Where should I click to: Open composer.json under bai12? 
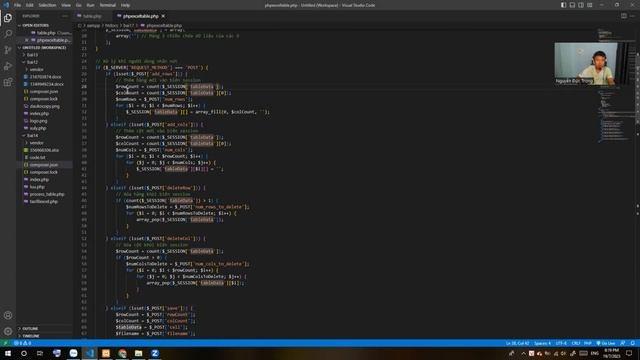(44, 91)
